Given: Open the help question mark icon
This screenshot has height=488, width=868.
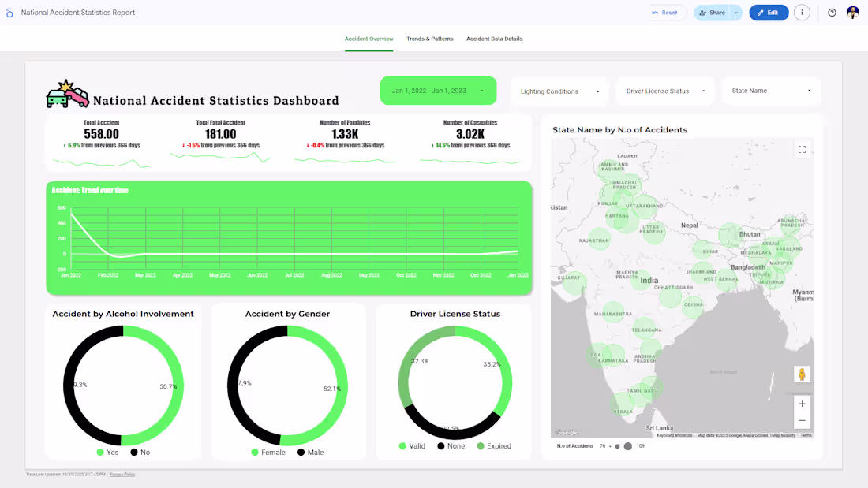Looking at the screenshot, I should tap(832, 13).
